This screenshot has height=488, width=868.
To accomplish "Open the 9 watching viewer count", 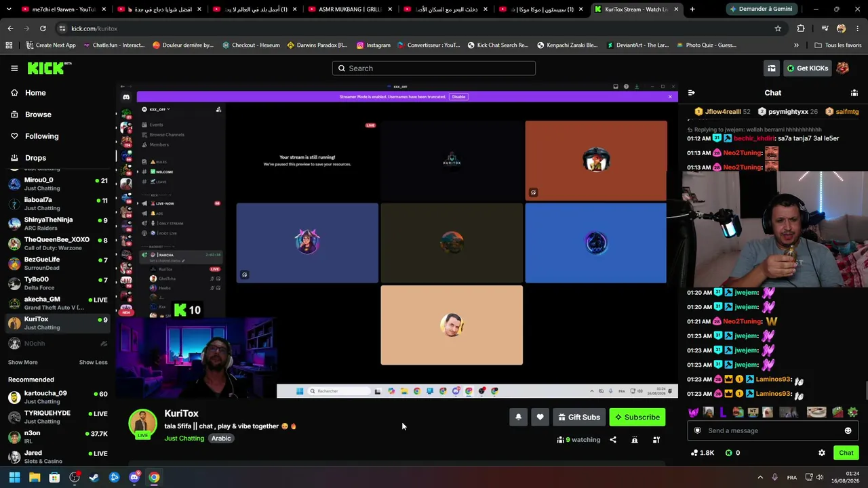I will click(578, 440).
